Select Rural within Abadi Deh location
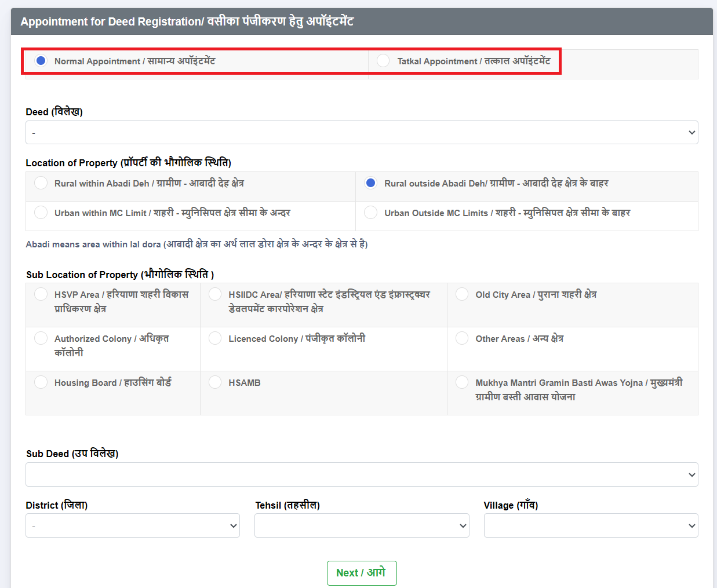 [x=41, y=183]
